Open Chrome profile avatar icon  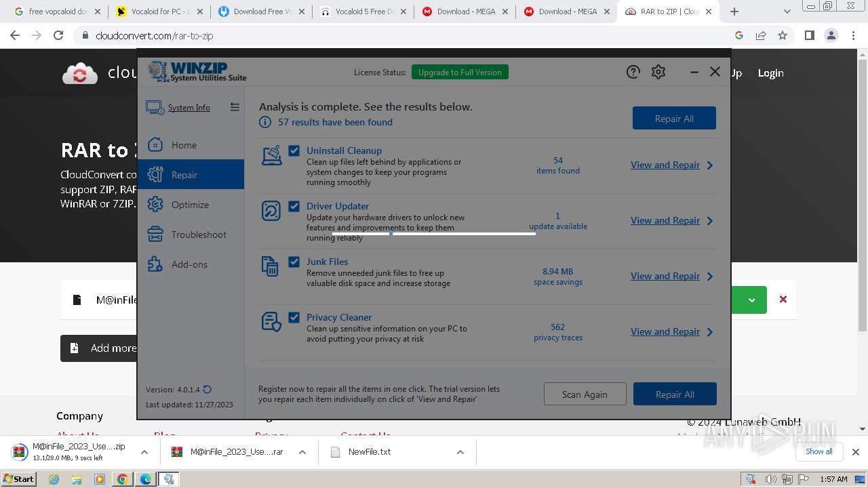pyautogui.click(x=831, y=35)
